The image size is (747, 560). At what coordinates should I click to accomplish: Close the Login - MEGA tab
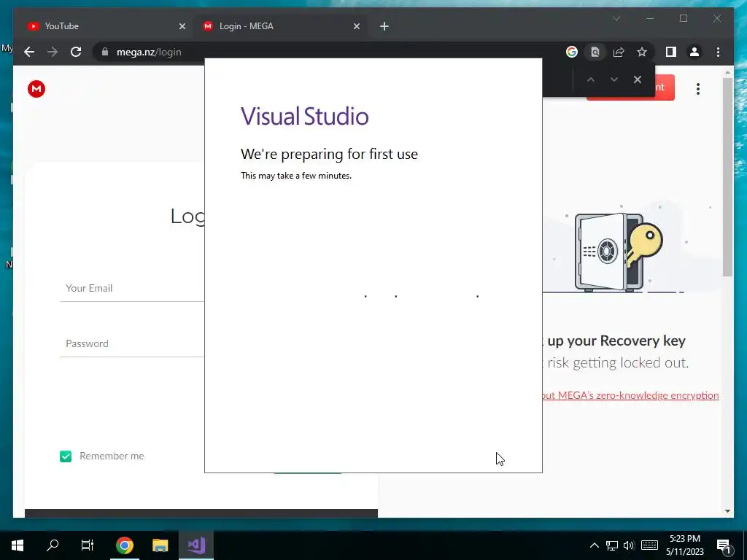[356, 26]
